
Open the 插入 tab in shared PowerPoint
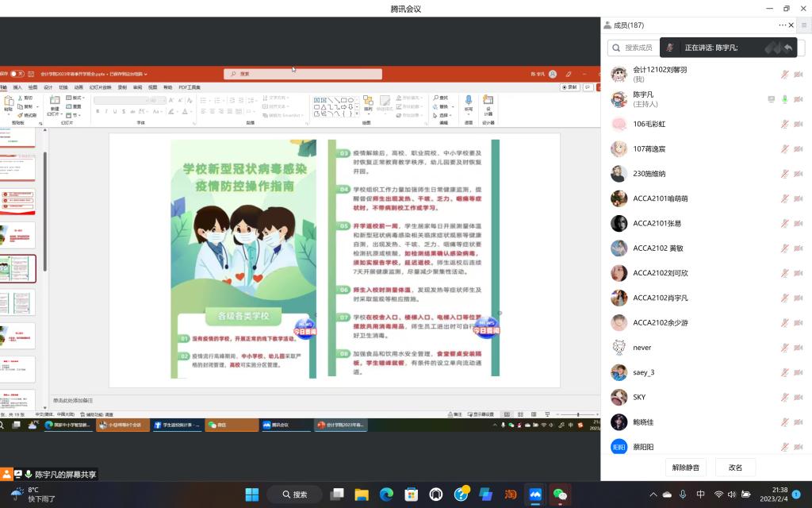click(x=17, y=87)
